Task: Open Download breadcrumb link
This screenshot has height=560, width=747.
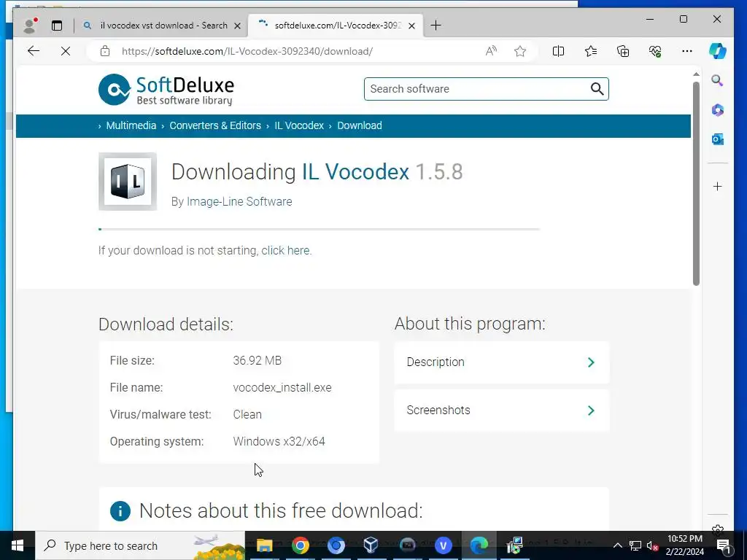Action: [x=360, y=125]
